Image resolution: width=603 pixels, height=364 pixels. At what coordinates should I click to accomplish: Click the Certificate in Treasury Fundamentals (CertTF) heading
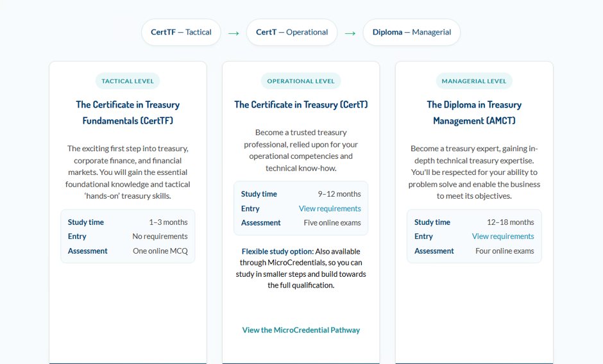128,113
